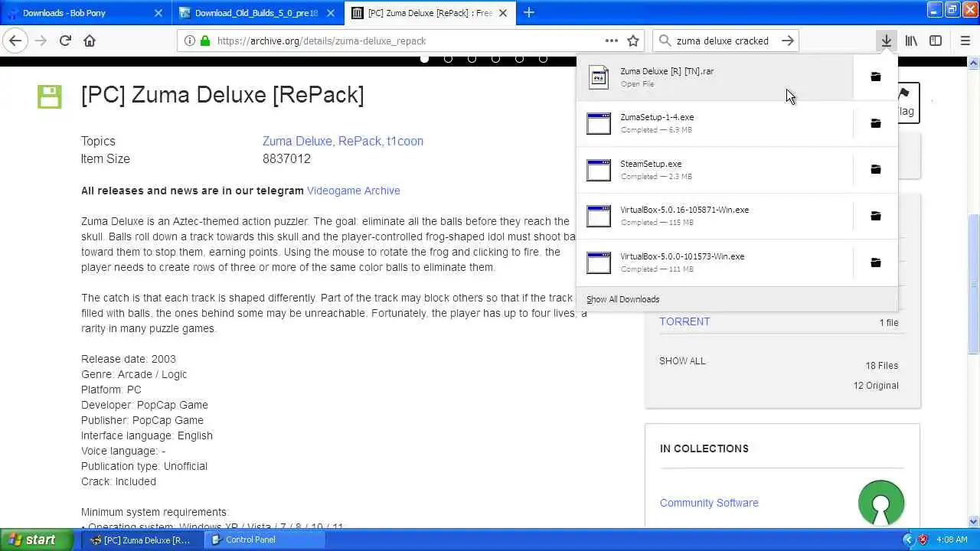Open the Zuma Deluxe [R] [TN].rar download

(715, 77)
